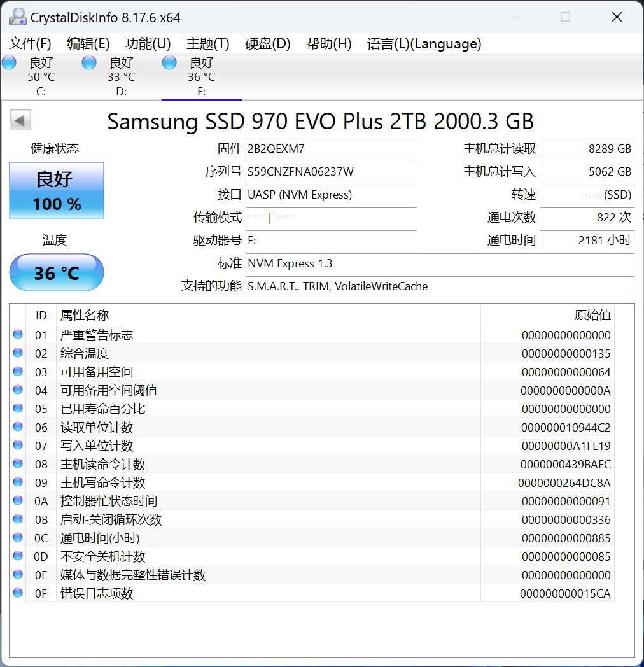
Task: Switch to drive C: showing 50 °C
Action: [39, 76]
